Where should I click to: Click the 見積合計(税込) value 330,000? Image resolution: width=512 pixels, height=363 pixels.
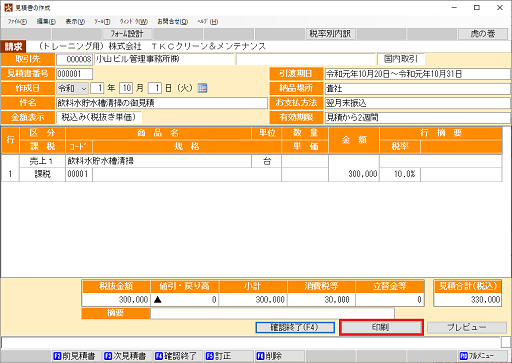coord(467,300)
